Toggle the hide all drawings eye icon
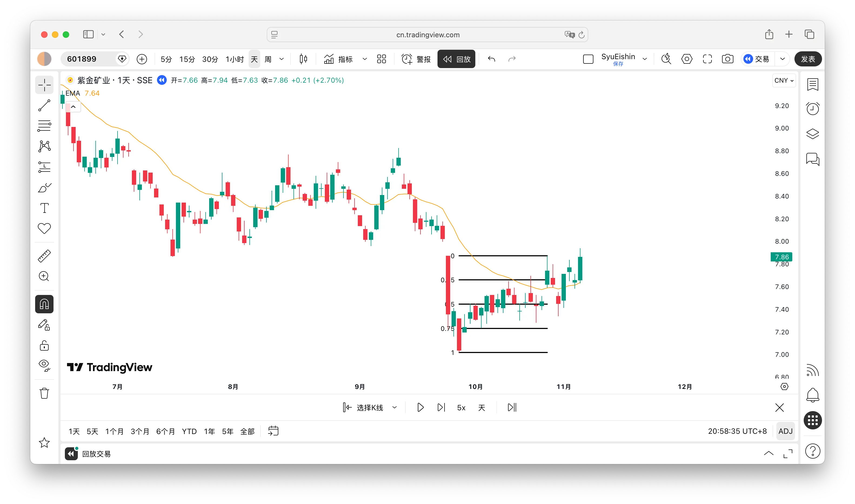Image resolution: width=855 pixels, height=504 pixels. point(44,365)
